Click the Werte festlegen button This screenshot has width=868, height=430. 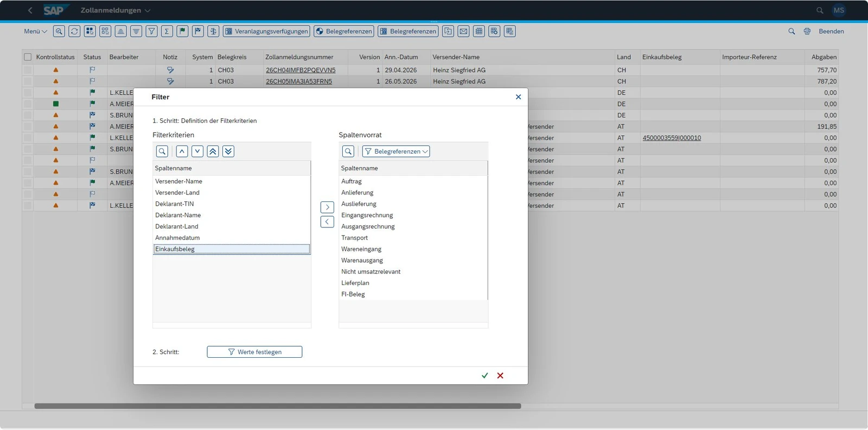254,352
